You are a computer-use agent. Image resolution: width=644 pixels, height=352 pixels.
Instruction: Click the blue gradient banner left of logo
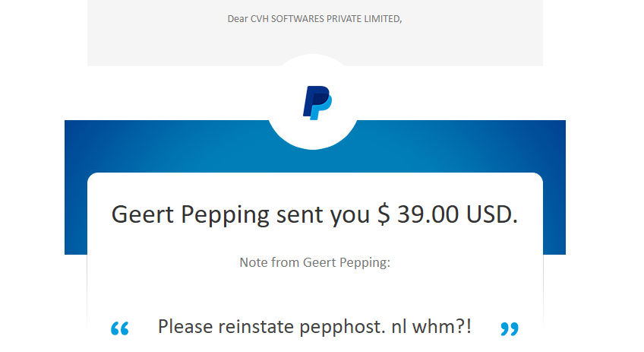(x=166, y=146)
